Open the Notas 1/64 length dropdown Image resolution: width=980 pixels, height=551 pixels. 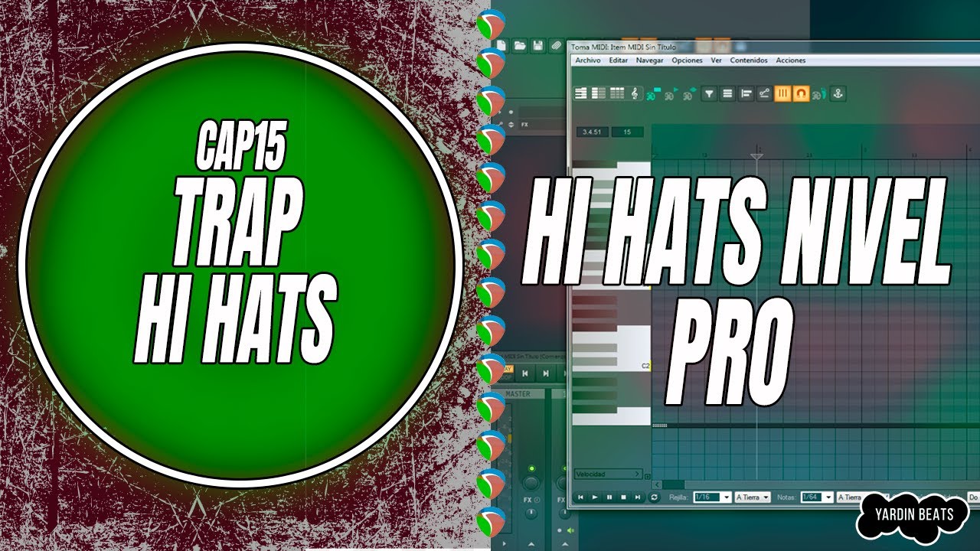tap(818, 497)
